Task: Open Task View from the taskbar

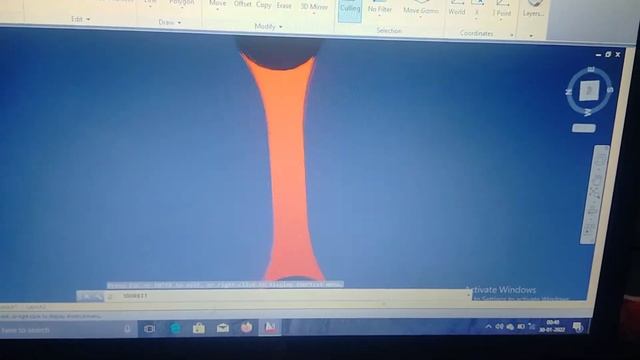Action: click(x=149, y=329)
